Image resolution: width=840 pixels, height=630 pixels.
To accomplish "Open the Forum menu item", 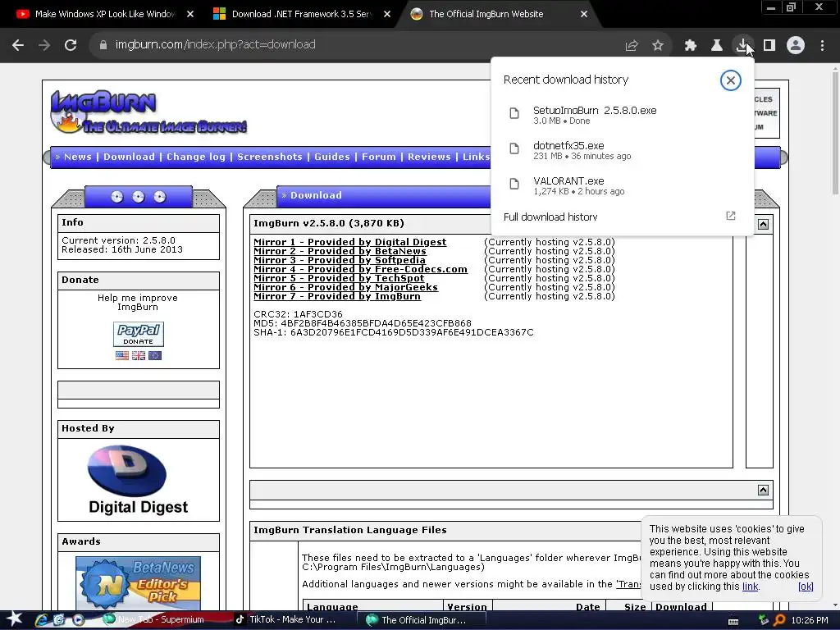I will pyautogui.click(x=379, y=157).
